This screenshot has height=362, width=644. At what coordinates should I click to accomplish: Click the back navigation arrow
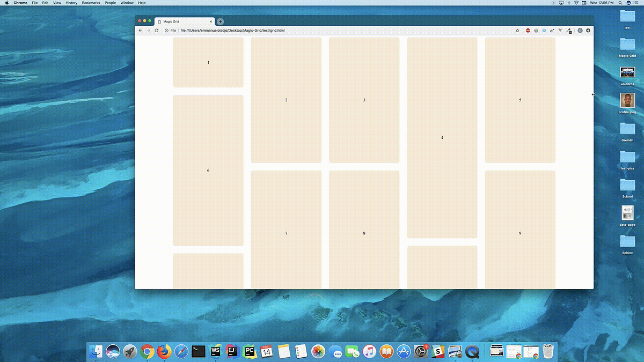[x=140, y=31]
